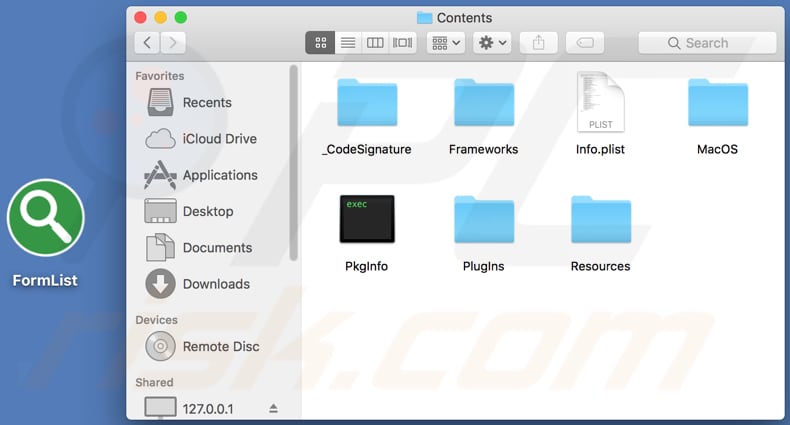Open the _CodeSignature folder
This screenshot has width=790, height=425.
click(x=367, y=103)
